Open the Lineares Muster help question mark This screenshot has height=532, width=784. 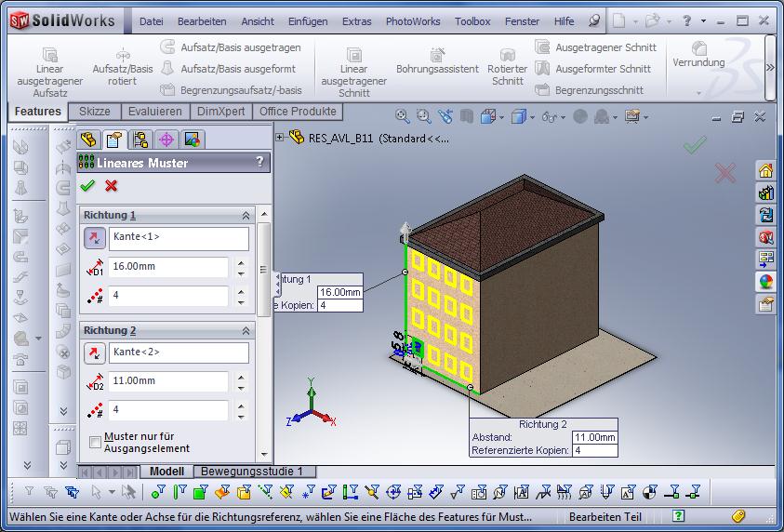click(259, 162)
